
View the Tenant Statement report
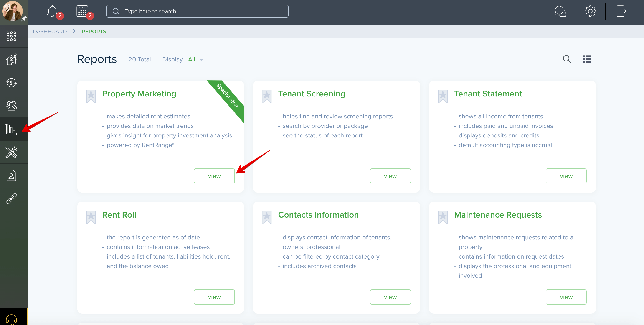click(x=566, y=176)
